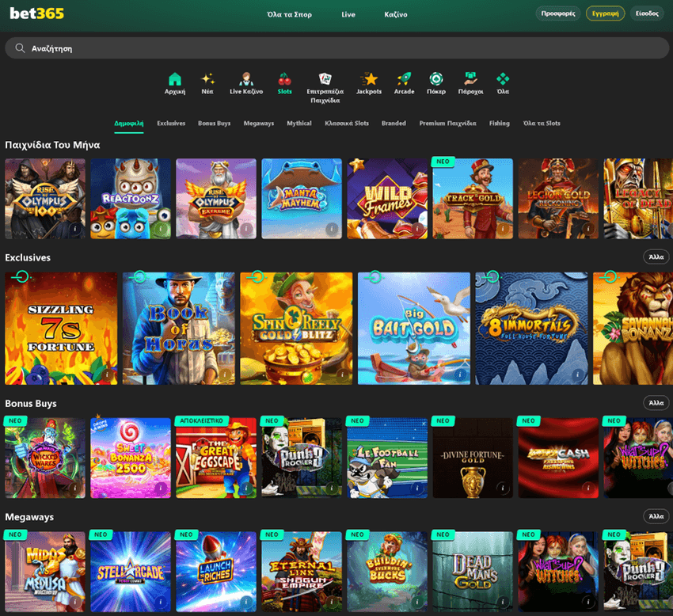Click the Είσοδος login button
Screen dimensions: 673x616
pyautogui.click(x=647, y=13)
